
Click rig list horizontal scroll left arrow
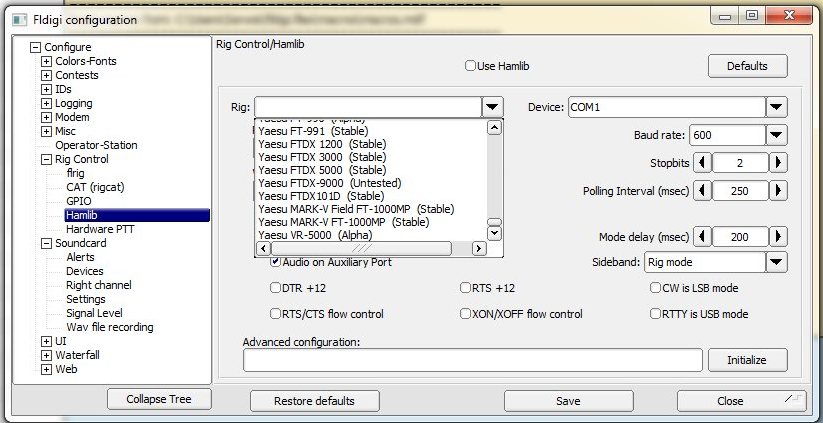click(x=263, y=248)
